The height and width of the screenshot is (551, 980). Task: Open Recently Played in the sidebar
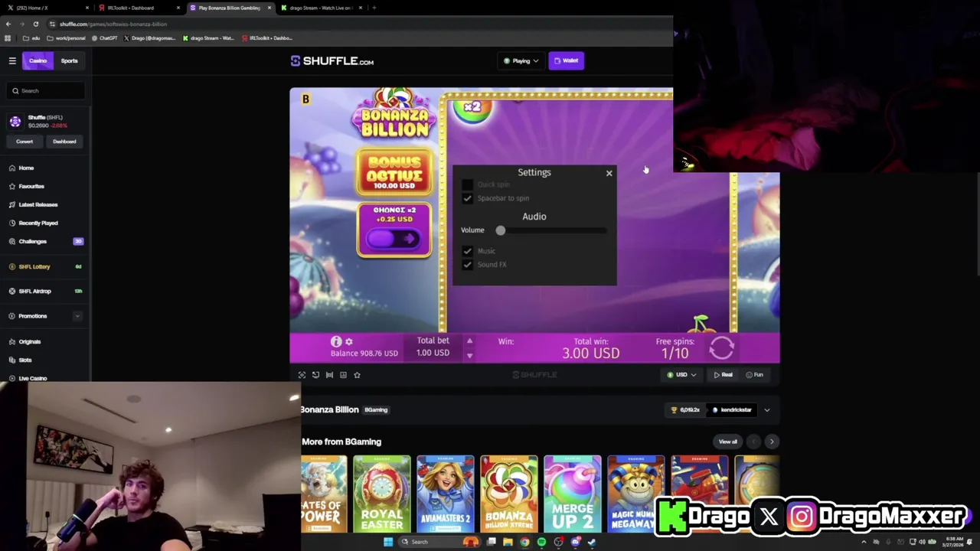pos(38,223)
